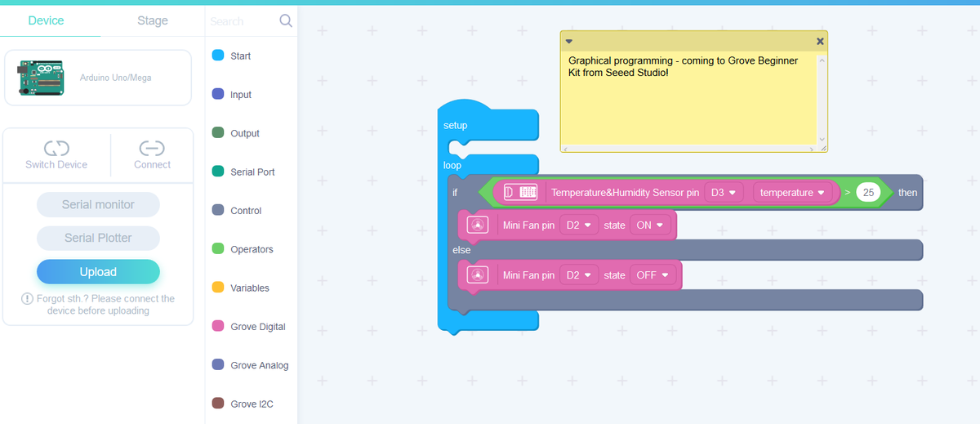The image size is (980, 424).
Task: Click the temperature sensor block icon
Action: (520, 192)
